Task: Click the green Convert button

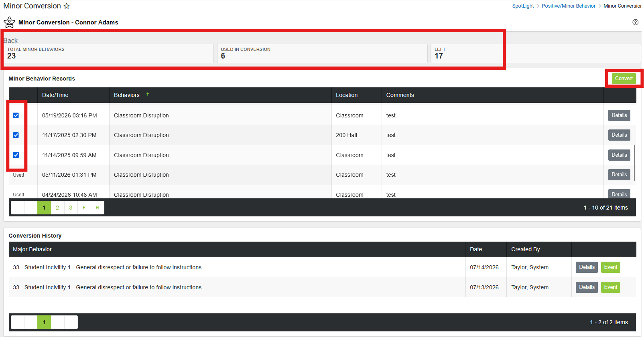Action: point(624,79)
